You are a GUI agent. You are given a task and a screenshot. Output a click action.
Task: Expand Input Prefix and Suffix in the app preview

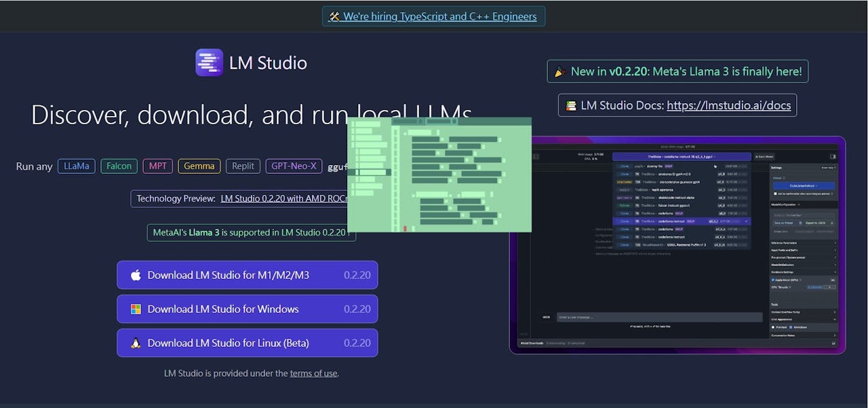click(x=804, y=250)
